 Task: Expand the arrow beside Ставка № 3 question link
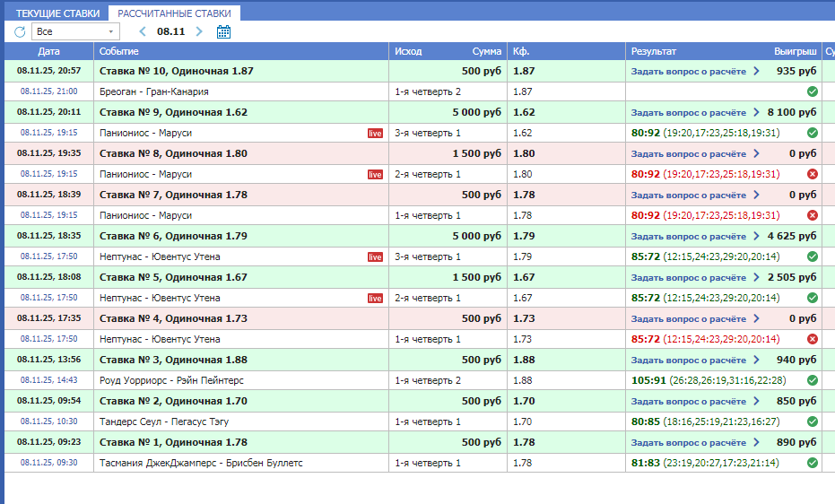pyautogui.click(x=756, y=360)
